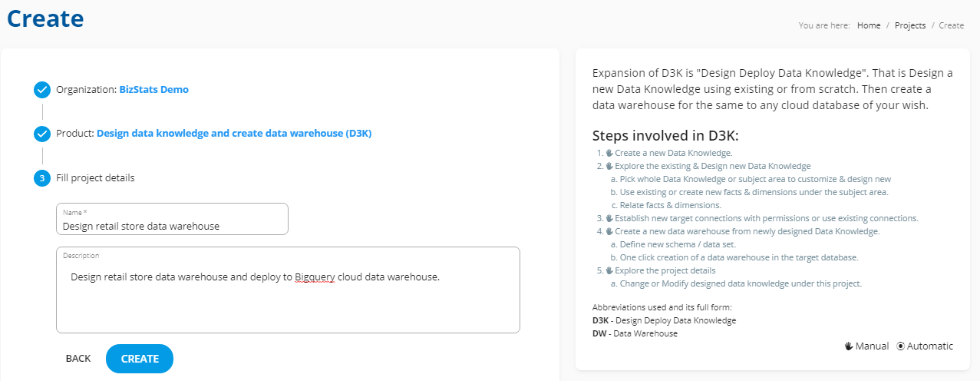980x381 pixels.
Task: Go to Projects in the breadcrumb
Action: [x=909, y=25]
